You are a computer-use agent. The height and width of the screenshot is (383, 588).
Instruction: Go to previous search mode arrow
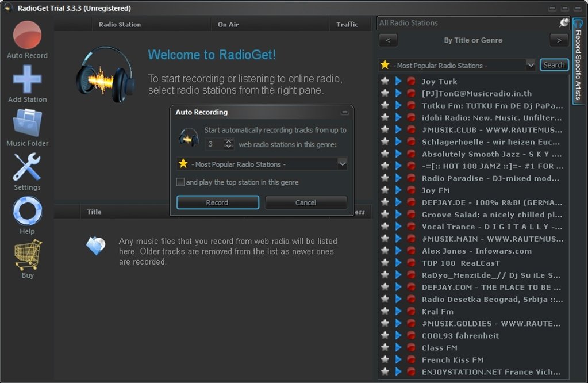[x=388, y=40]
